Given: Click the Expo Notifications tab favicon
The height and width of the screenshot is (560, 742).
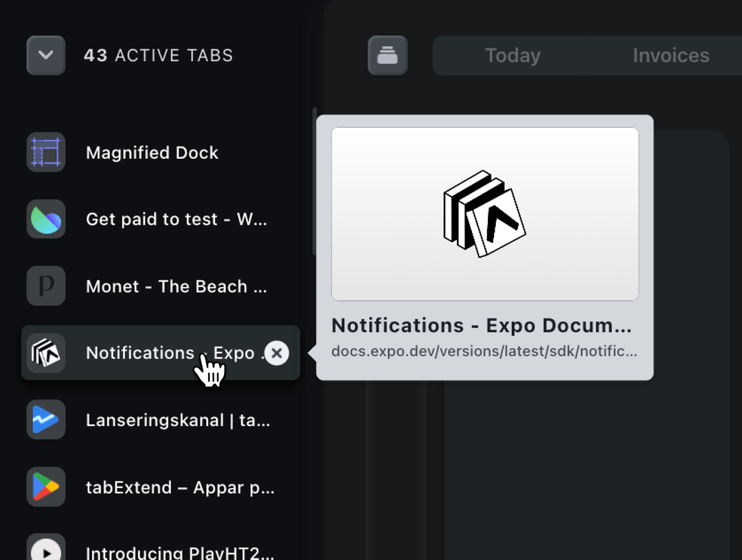Looking at the screenshot, I should (45, 352).
